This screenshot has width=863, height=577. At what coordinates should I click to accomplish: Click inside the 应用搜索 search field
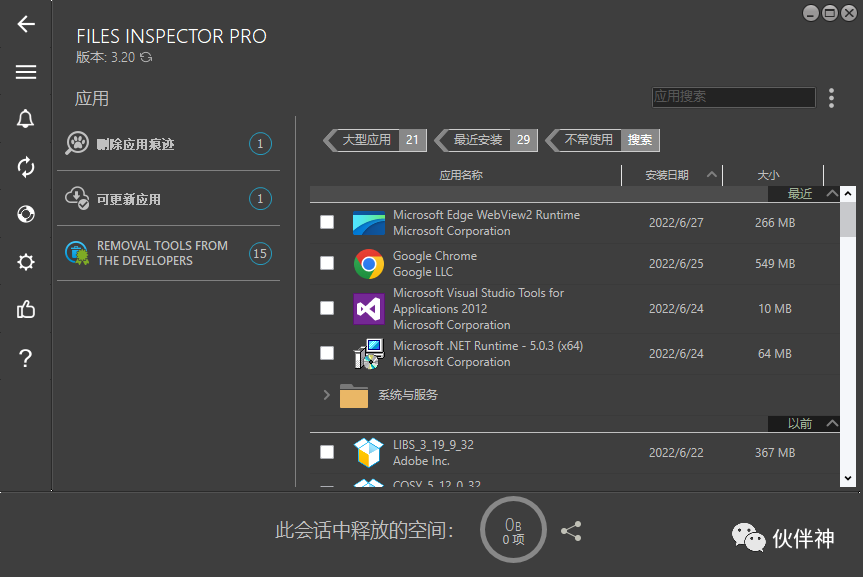coord(733,97)
